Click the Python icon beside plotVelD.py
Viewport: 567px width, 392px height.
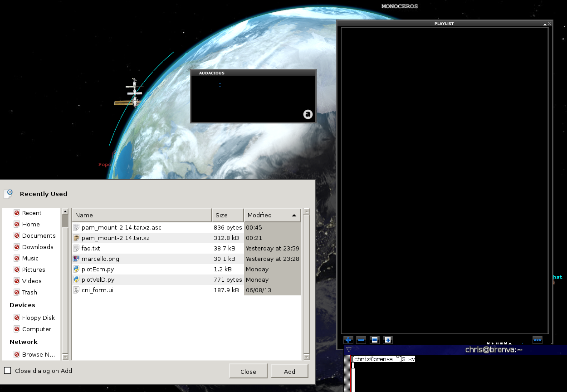77,279
